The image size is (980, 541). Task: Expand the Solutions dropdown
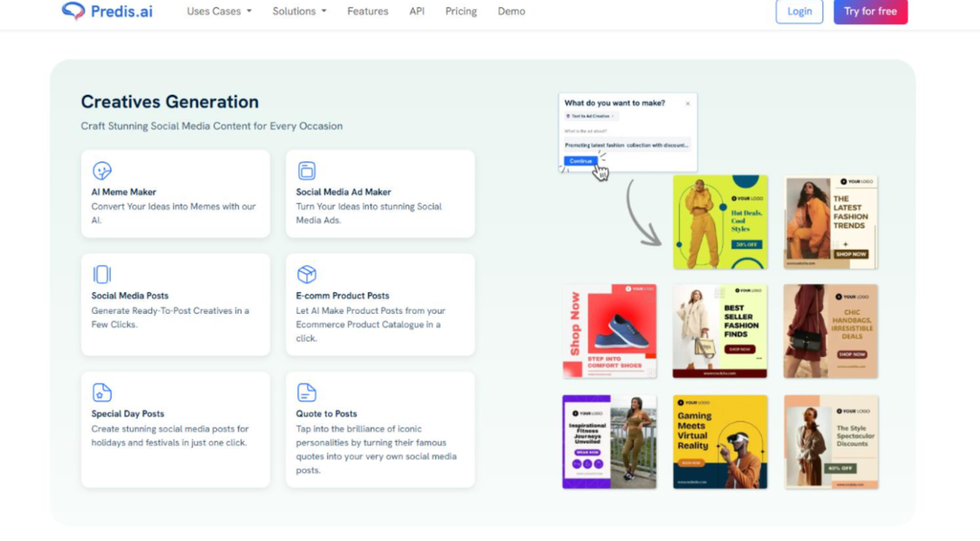point(300,11)
